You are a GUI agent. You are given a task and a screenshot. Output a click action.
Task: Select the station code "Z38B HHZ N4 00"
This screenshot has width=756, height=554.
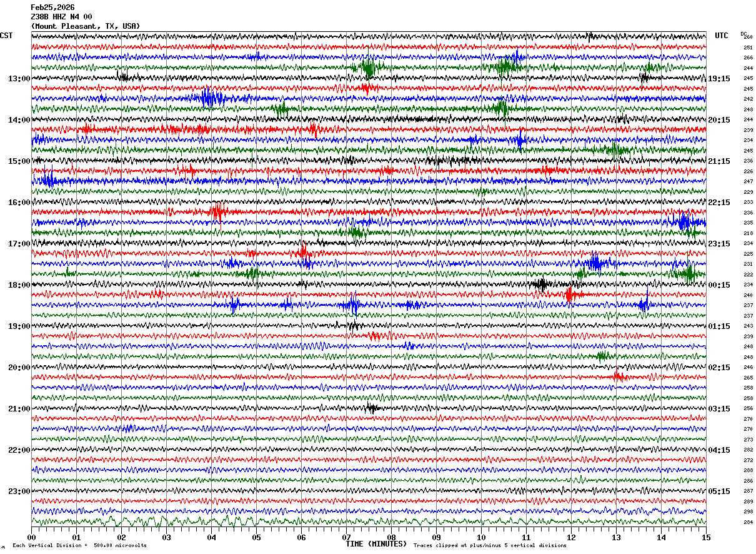(61, 17)
